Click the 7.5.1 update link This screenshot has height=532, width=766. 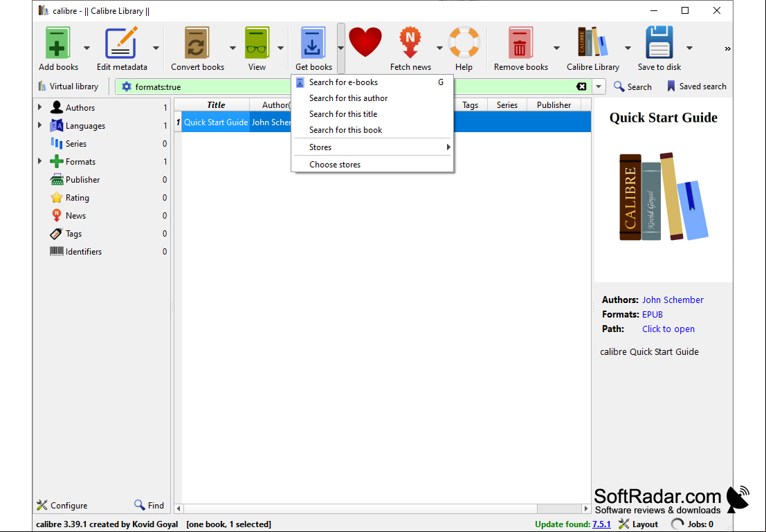point(601,524)
